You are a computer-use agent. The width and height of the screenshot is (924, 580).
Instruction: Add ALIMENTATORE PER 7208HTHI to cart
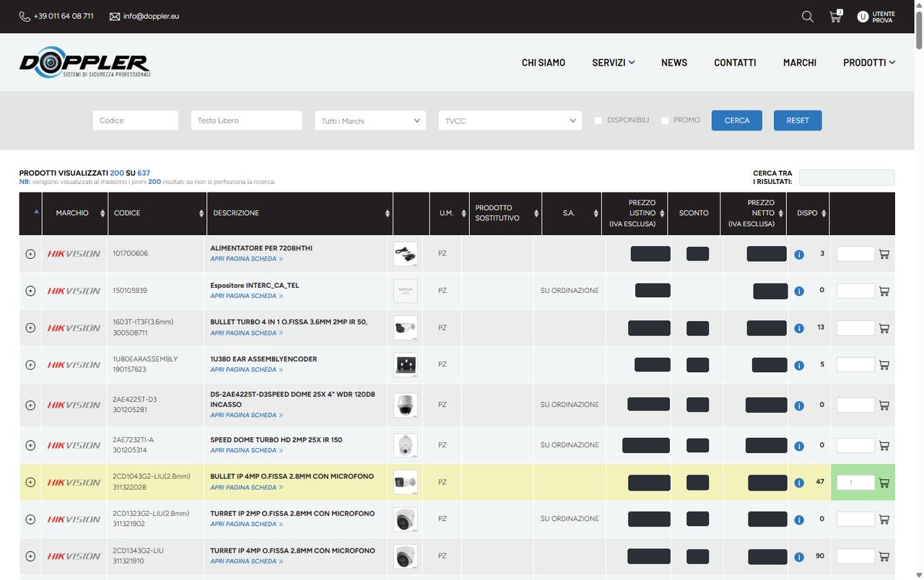pyautogui.click(x=884, y=254)
